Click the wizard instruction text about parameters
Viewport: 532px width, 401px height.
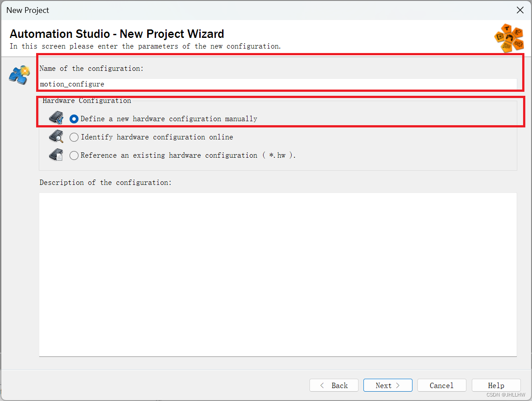(x=146, y=46)
